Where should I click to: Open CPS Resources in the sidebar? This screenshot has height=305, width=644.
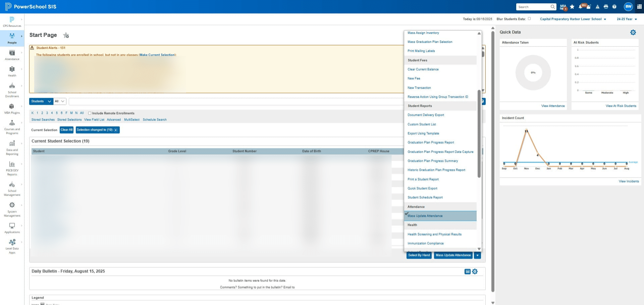tap(12, 22)
